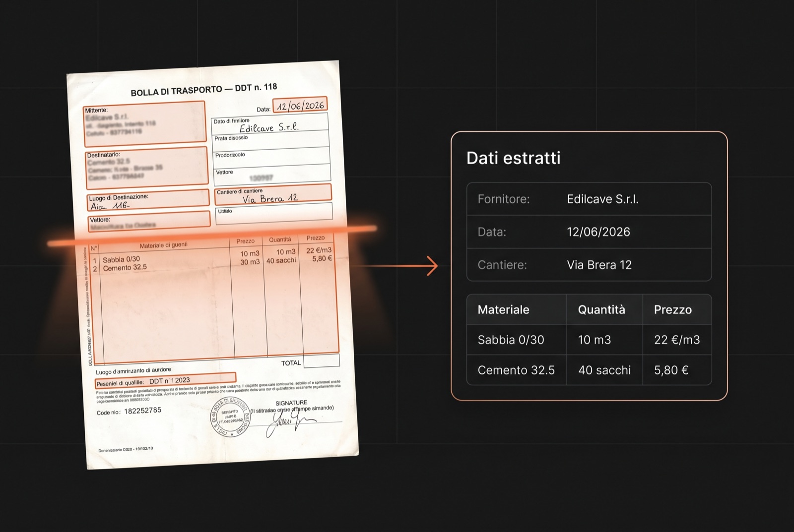Select the Cantiere row showing Via Brera 12

click(589, 265)
